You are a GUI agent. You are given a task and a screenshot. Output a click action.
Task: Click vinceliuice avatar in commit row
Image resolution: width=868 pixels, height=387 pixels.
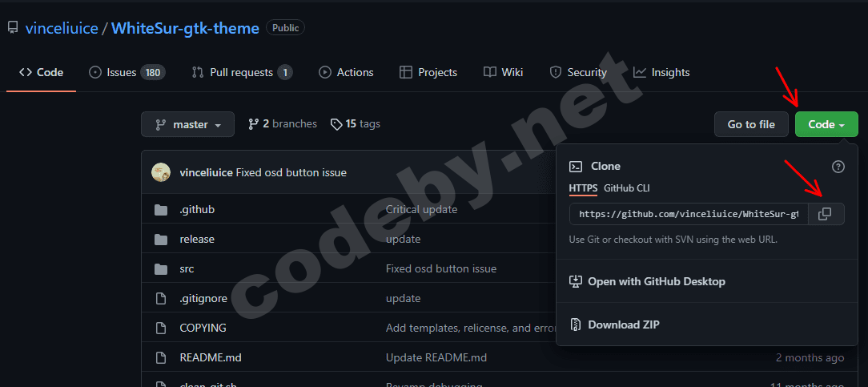(160, 172)
